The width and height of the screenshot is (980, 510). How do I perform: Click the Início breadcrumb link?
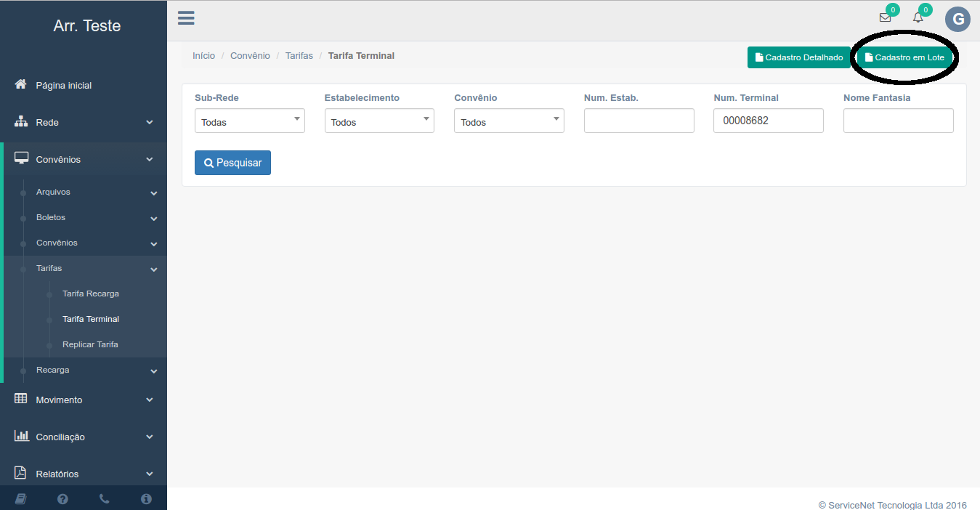[203, 55]
